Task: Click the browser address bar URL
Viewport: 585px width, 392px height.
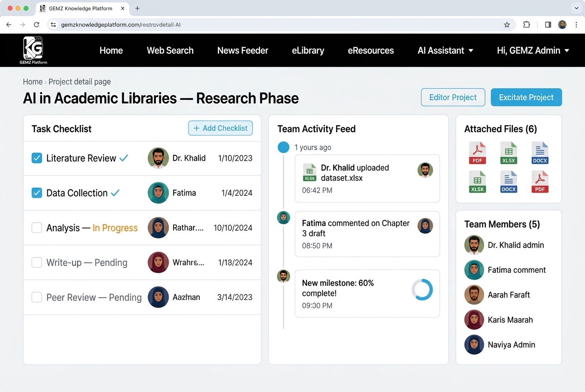Action: (x=121, y=24)
